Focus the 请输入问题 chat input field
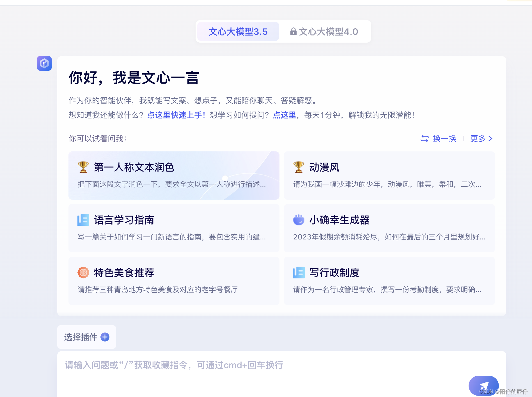The width and height of the screenshot is (532, 397). 282,374
